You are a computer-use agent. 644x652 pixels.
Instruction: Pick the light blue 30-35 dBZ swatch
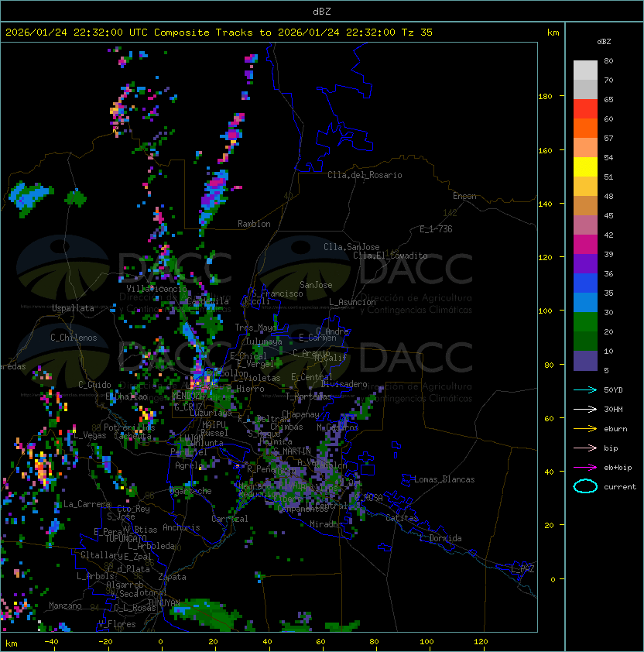point(585,302)
